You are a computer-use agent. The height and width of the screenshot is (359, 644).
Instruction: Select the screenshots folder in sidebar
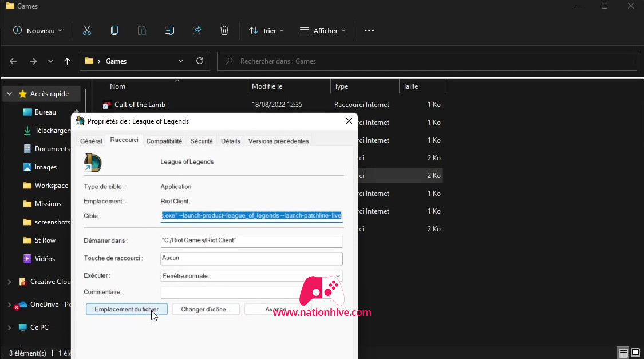tap(45, 222)
